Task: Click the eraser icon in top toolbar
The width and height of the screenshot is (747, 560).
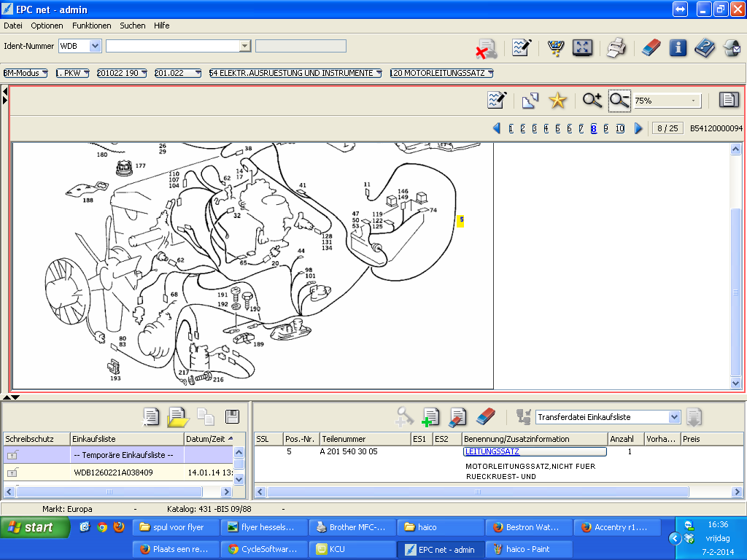Action: coord(651,47)
